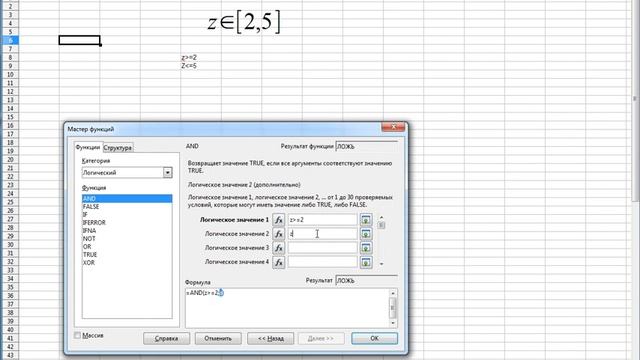The width and height of the screenshot is (640, 360).
Task: Click shrink range icon for Логическое значение 4
Action: 366,262
